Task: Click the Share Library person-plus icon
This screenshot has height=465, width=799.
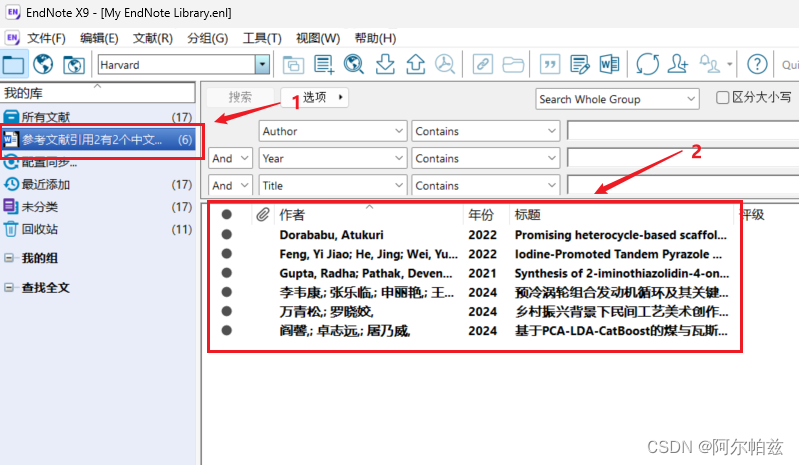Action: tap(678, 65)
